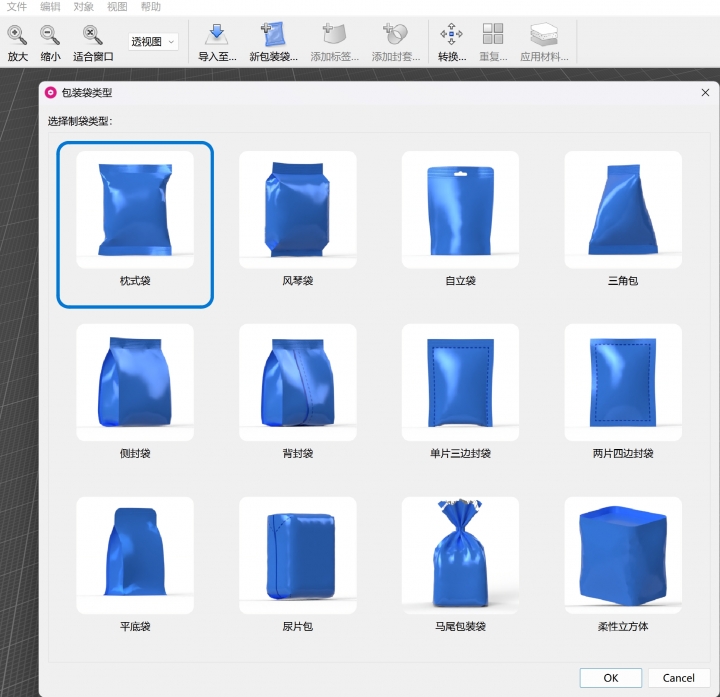This screenshot has width=720, height=697.
Task: Click the 放大 zoom in icon
Action: click(17, 37)
